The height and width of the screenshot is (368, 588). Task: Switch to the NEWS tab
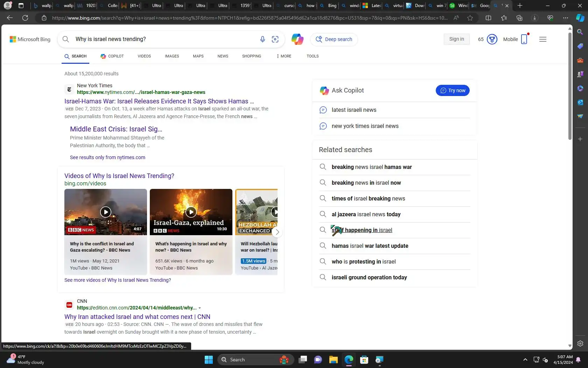click(x=223, y=56)
